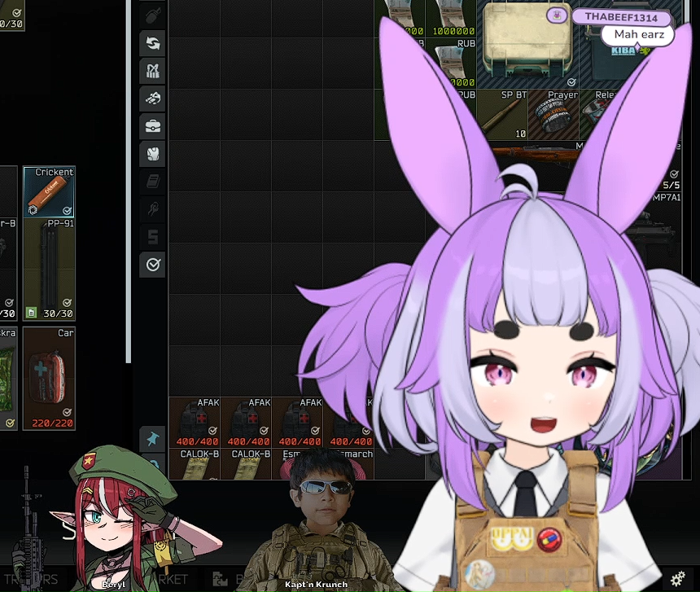This screenshot has width=700, height=592.
Task: Click the Beryl avatar label
Action: tap(113, 585)
